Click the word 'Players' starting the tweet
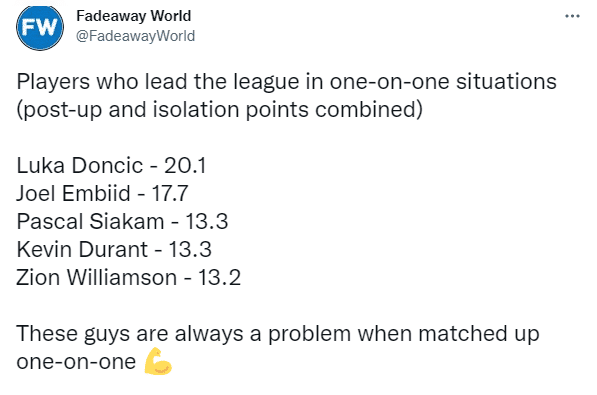 [53, 82]
